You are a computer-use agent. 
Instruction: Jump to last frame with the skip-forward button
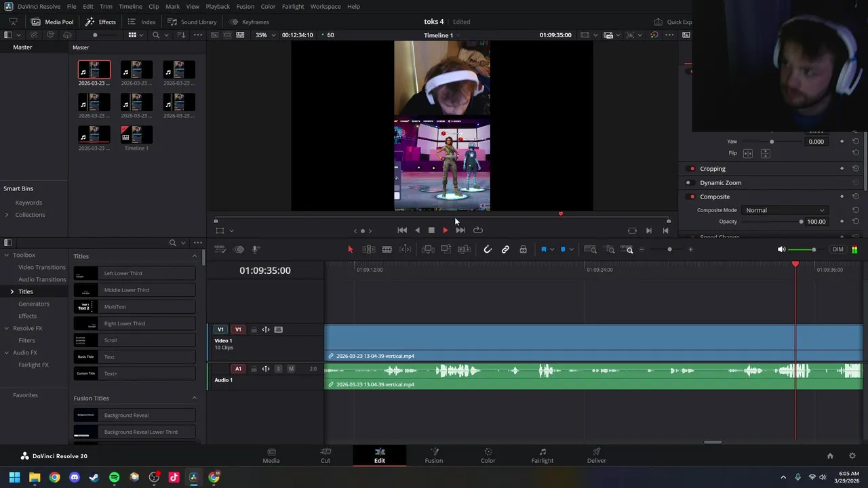coord(460,230)
